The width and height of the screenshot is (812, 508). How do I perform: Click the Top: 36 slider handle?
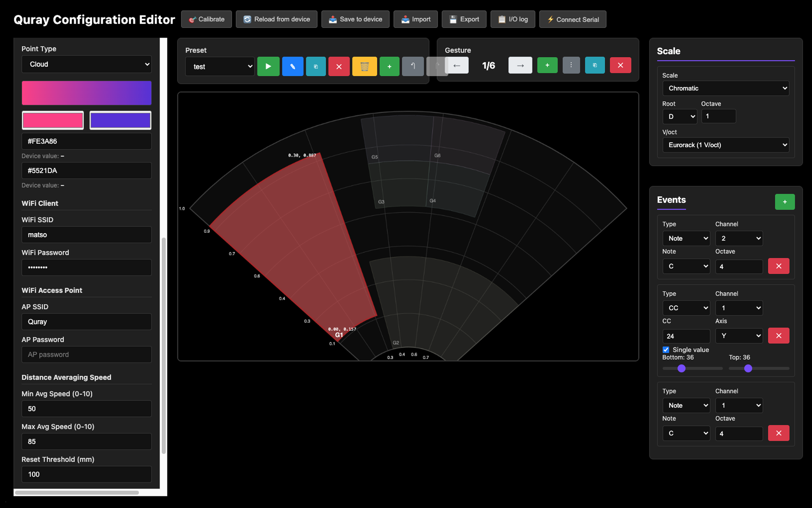tap(748, 368)
